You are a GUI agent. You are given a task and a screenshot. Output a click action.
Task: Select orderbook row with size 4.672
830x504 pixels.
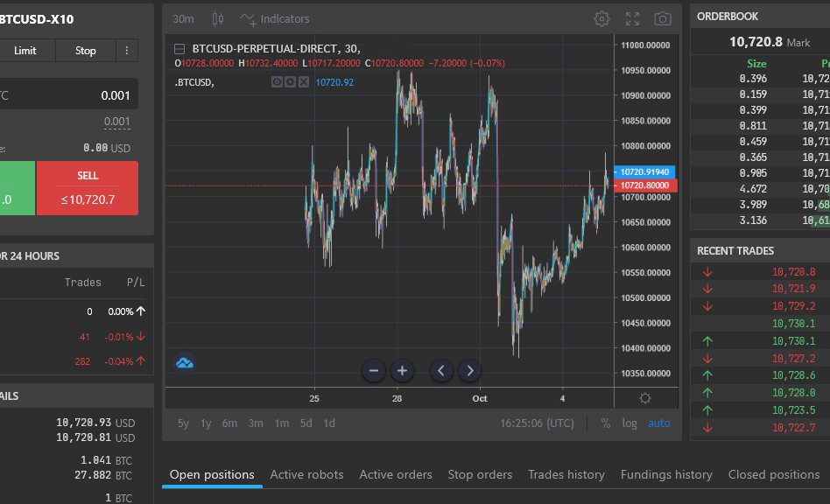(760, 189)
